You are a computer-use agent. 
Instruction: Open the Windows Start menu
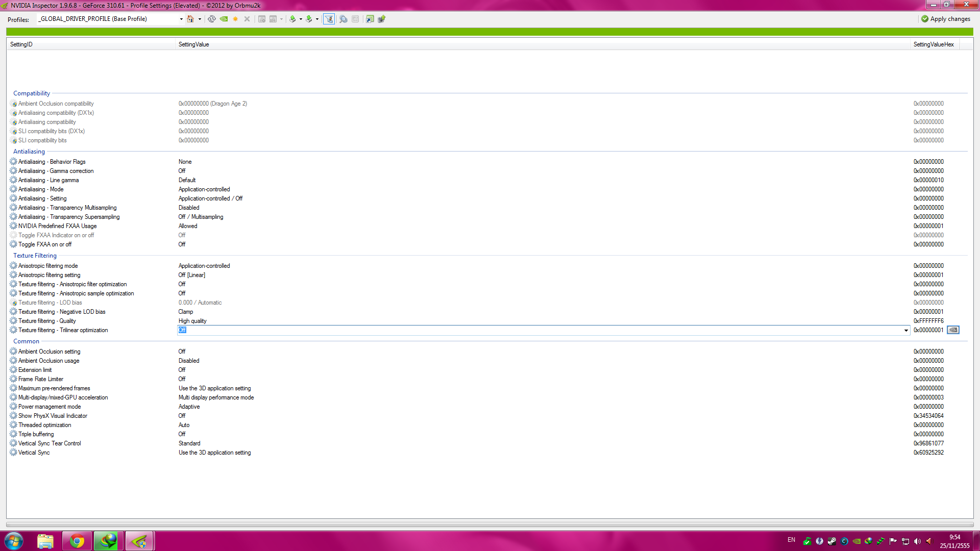pyautogui.click(x=14, y=541)
